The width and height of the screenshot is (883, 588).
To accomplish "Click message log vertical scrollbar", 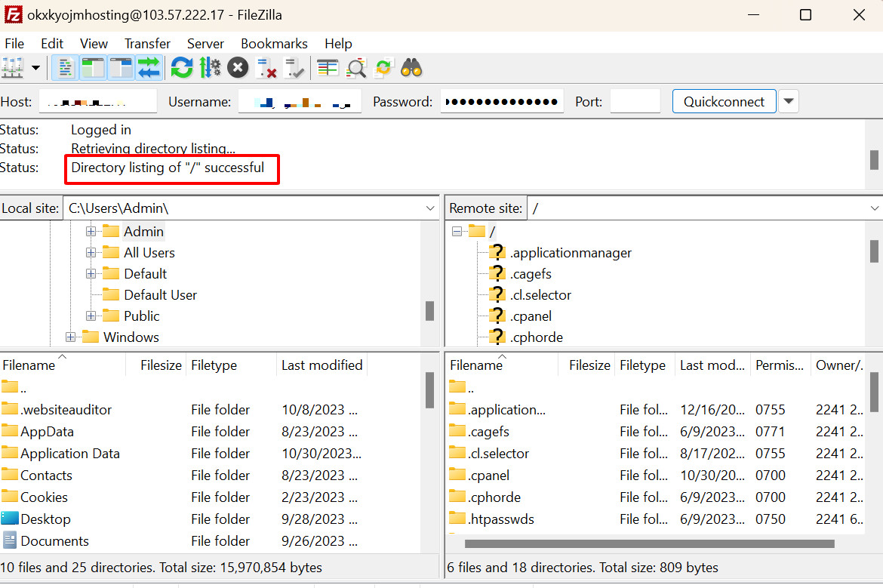I will click(x=873, y=159).
